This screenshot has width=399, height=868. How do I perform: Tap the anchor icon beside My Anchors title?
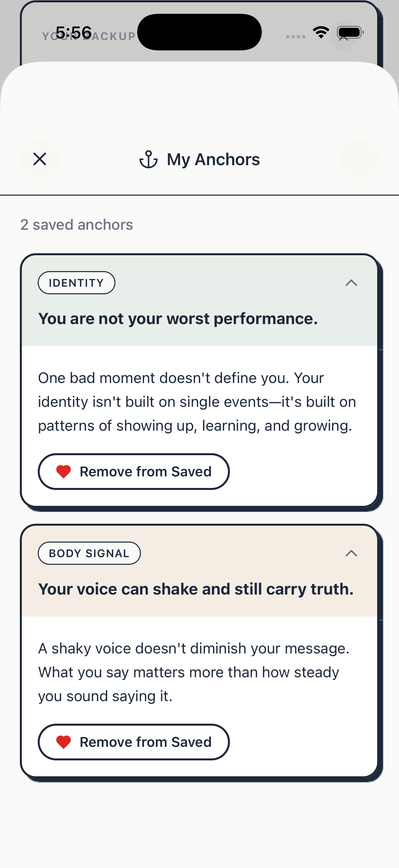[x=149, y=159]
